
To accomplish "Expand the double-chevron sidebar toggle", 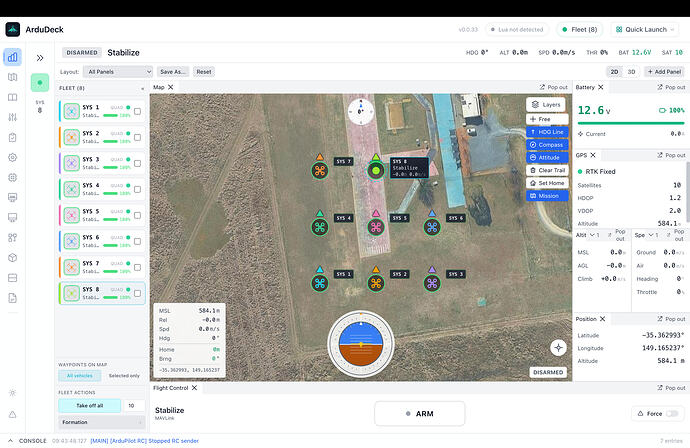I will click(40, 58).
